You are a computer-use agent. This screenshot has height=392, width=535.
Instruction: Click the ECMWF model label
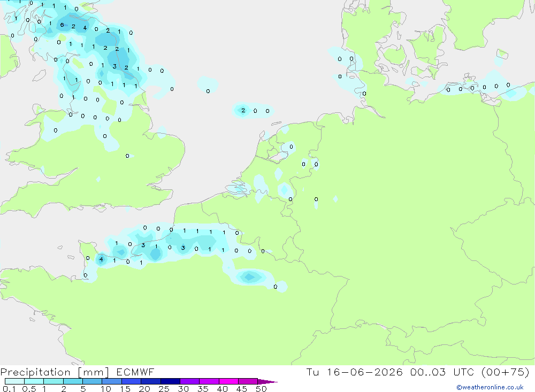[135, 372]
